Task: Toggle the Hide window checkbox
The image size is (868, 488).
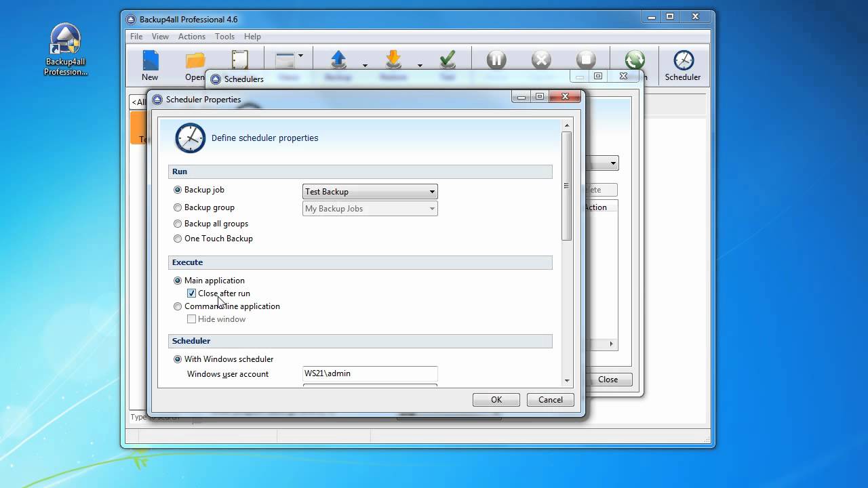Action: 191,319
